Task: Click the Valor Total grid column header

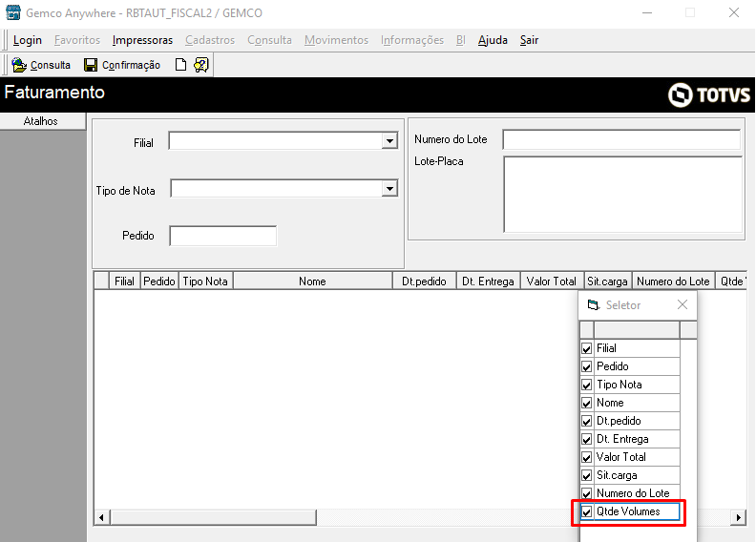Action: pyautogui.click(x=552, y=281)
